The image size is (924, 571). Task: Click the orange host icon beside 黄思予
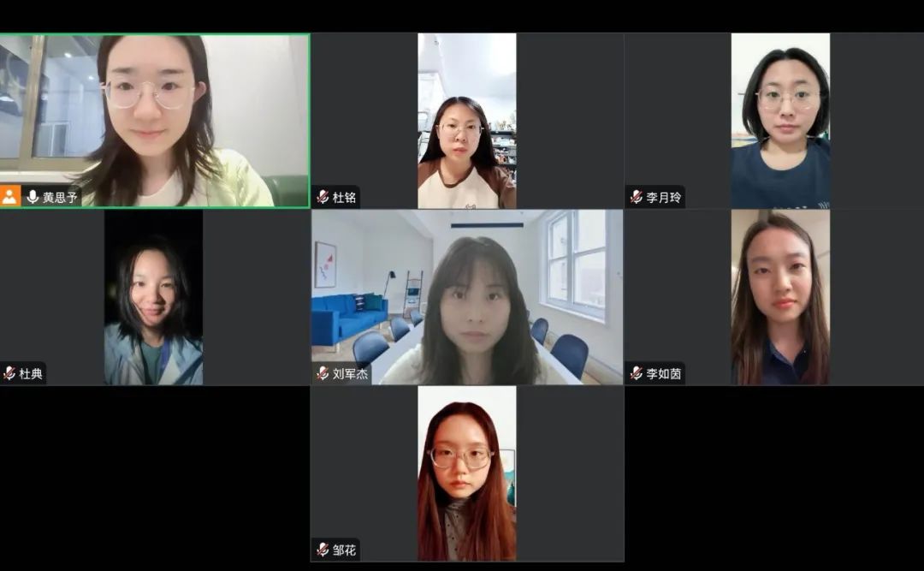(9, 196)
